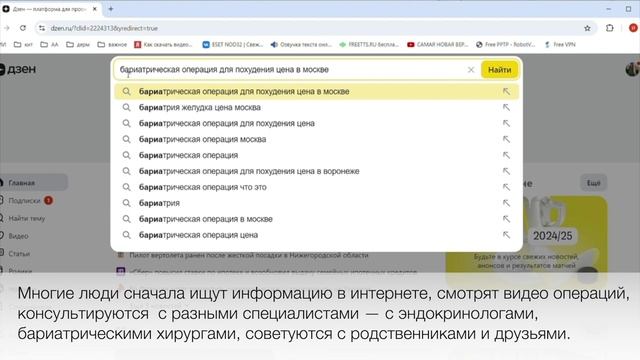
Task: Select suggestion 'бариатрия желудка цена москва'
Action: (x=316, y=107)
